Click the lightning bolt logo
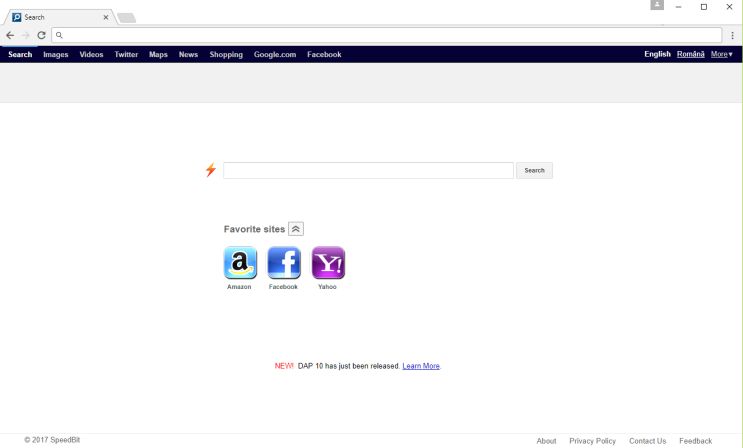 [x=211, y=170]
